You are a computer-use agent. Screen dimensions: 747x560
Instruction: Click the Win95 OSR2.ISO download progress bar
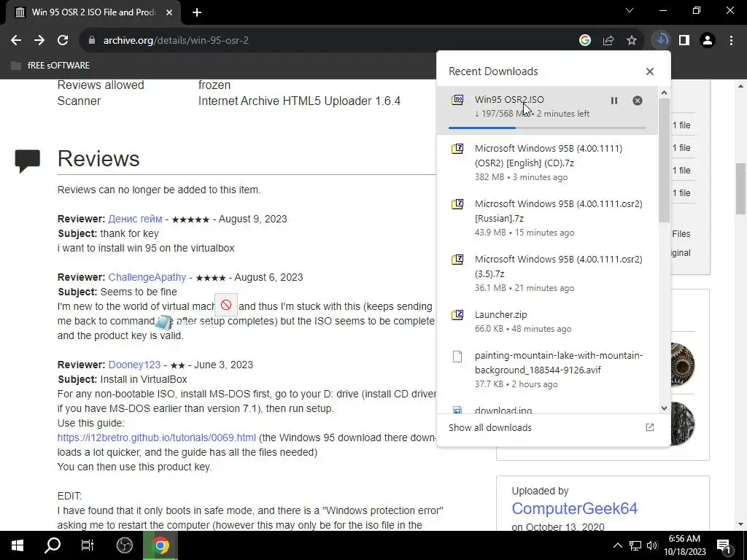(547, 128)
